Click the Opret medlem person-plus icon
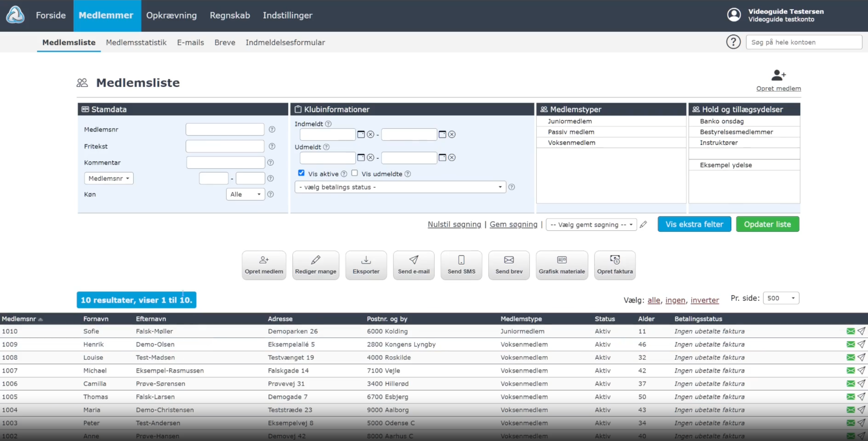 (778, 75)
